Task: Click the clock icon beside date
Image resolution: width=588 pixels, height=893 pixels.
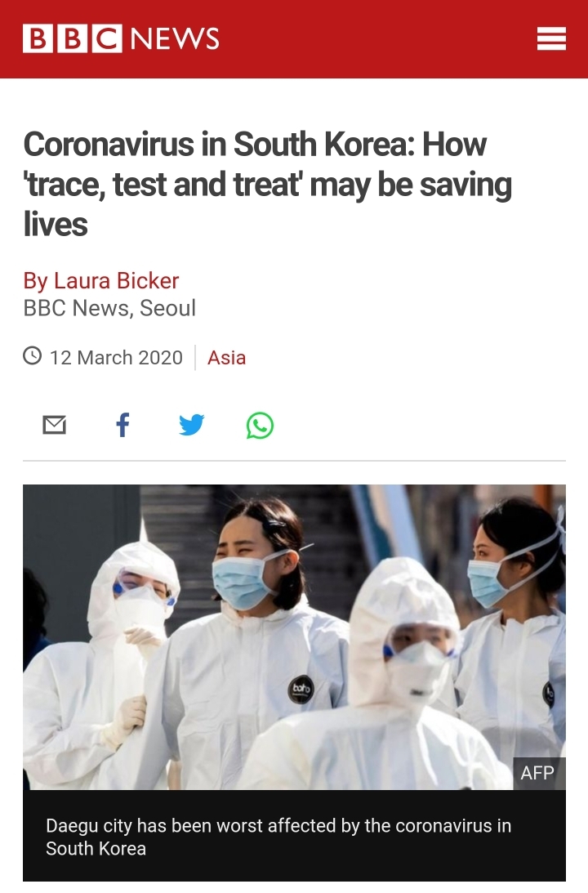Action: pyautogui.click(x=33, y=356)
